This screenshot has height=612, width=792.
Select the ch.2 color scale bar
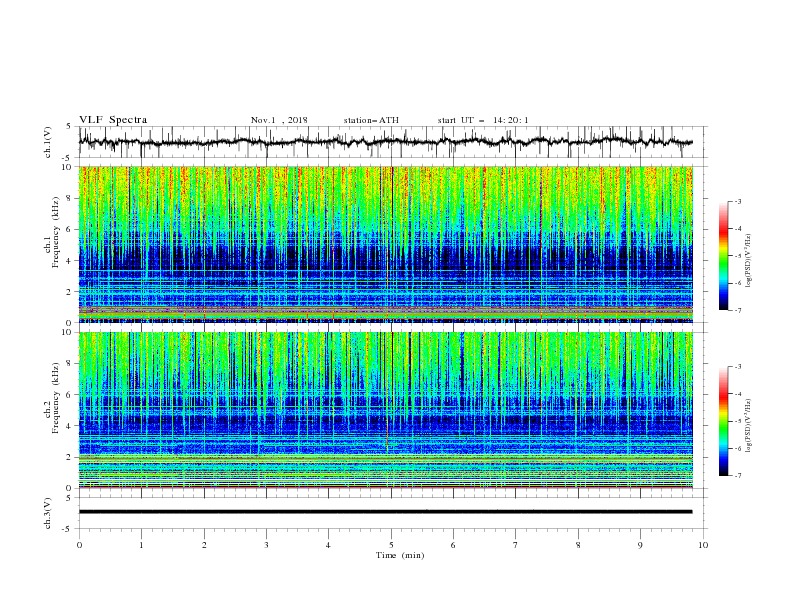coord(724,421)
